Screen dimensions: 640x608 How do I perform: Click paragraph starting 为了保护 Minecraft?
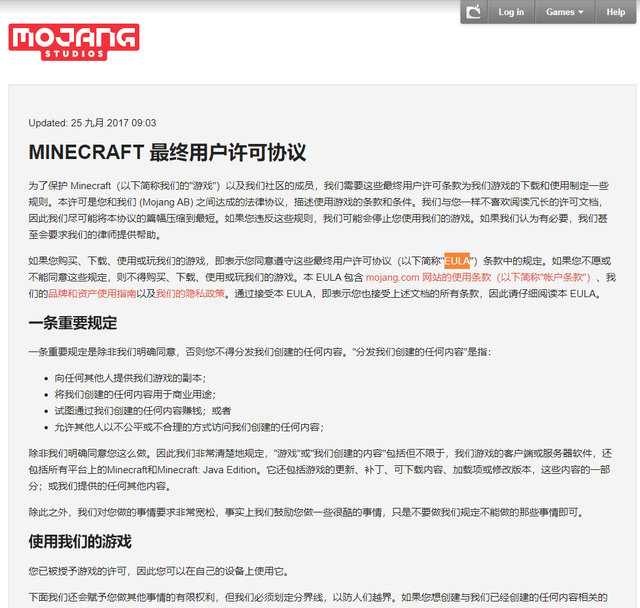(318, 210)
